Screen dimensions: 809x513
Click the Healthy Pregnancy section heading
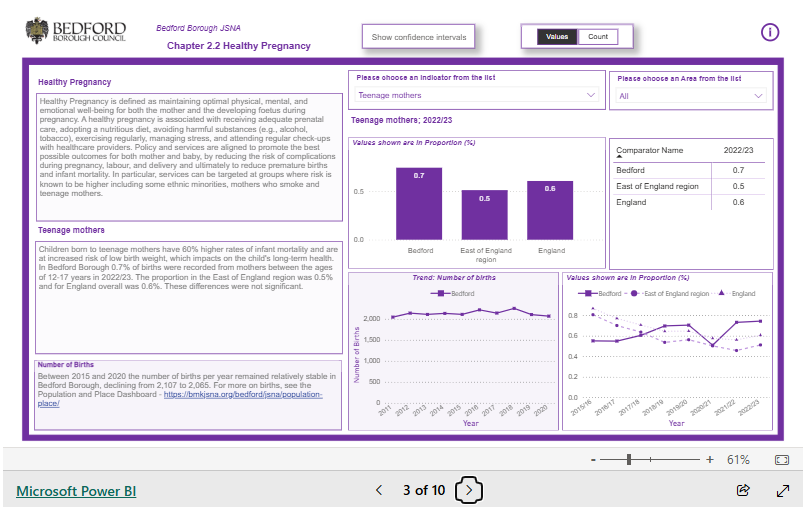(x=74, y=82)
